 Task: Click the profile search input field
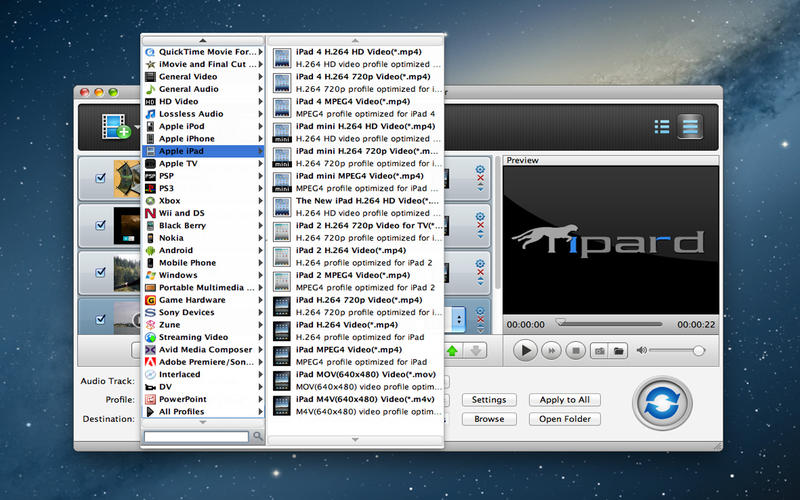click(196, 437)
